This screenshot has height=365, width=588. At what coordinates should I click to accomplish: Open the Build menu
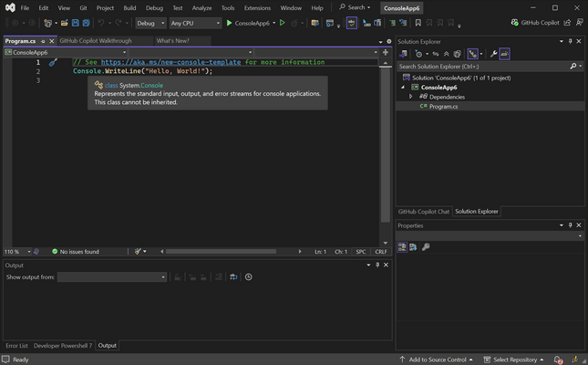[129, 7]
